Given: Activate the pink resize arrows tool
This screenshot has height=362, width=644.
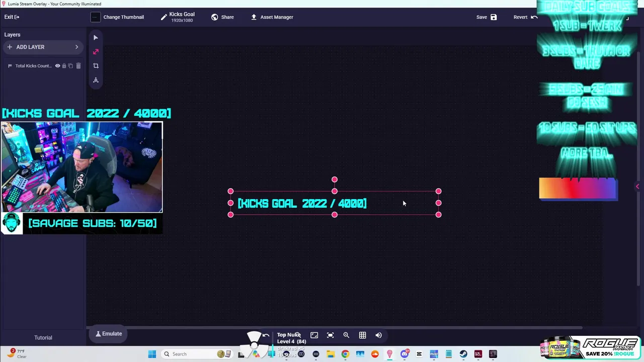Looking at the screenshot, I should pyautogui.click(x=96, y=52).
